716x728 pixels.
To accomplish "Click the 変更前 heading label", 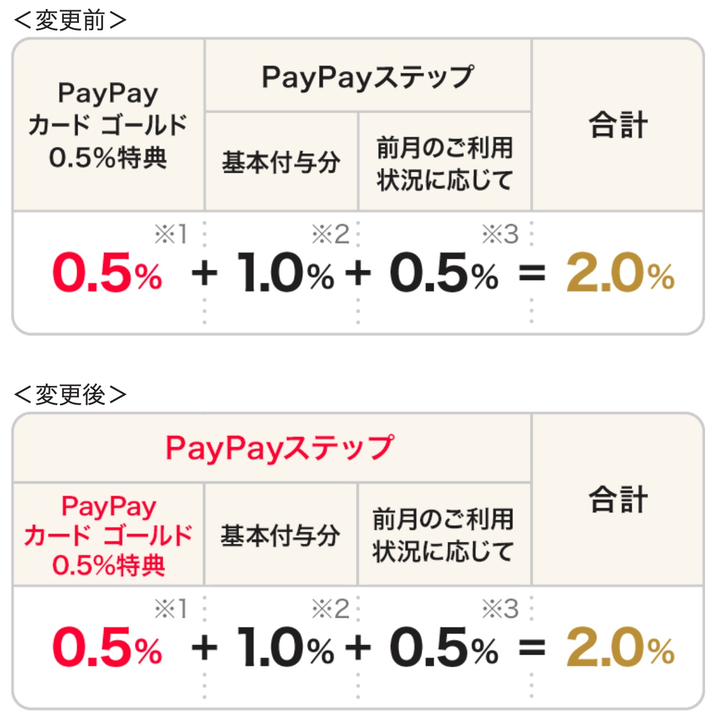I will (70, 20).
